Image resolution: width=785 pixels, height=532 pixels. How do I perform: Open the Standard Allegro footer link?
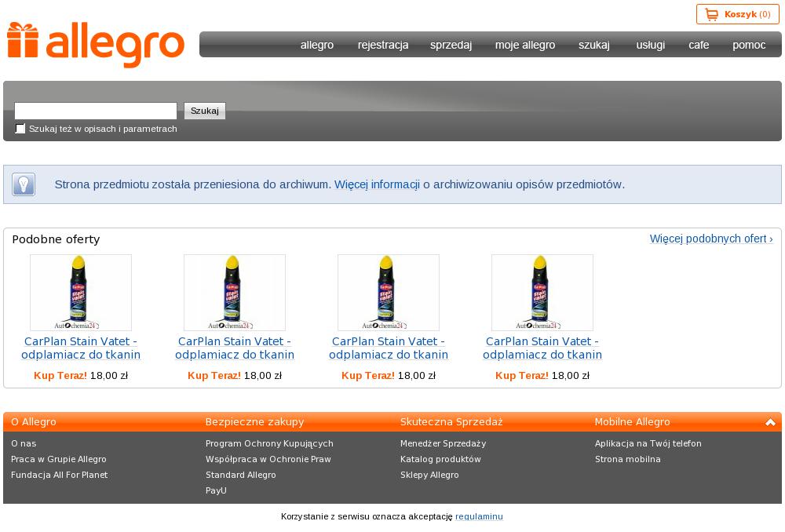[241, 475]
